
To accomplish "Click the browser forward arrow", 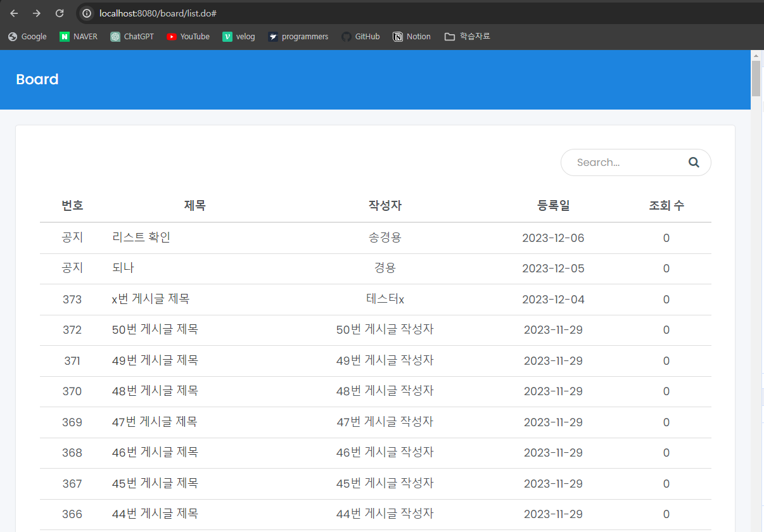I will tap(37, 13).
